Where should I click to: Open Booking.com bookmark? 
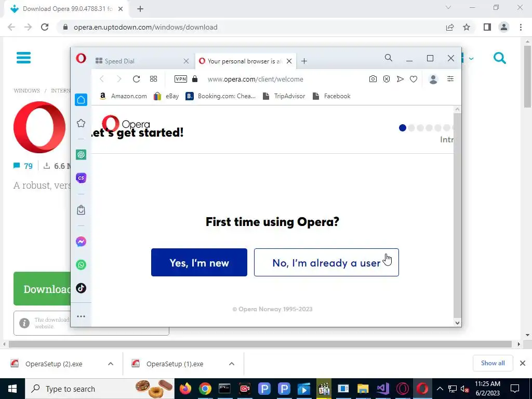coord(221,96)
